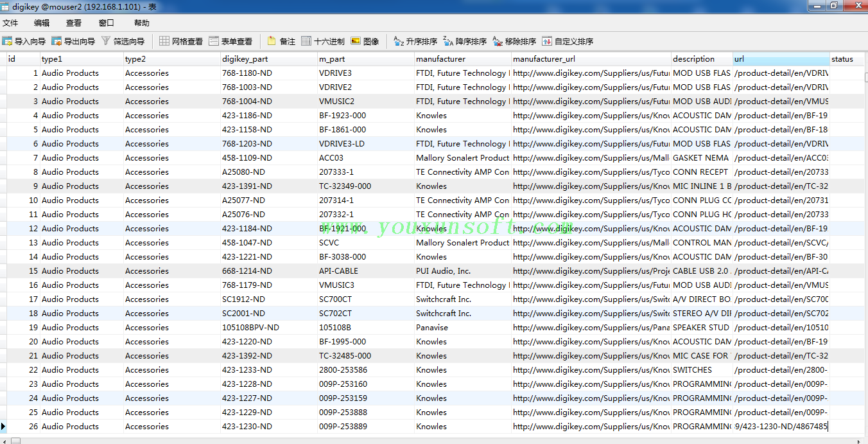The image size is (868, 444).
Task: Open 自定义排序 custom sort
Action: [568, 41]
